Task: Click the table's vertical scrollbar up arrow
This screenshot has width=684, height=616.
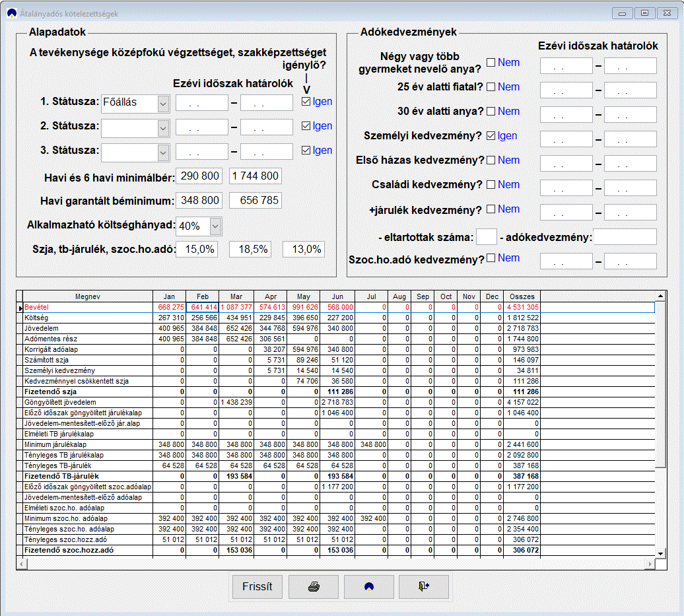Action: click(x=661, y=296)
